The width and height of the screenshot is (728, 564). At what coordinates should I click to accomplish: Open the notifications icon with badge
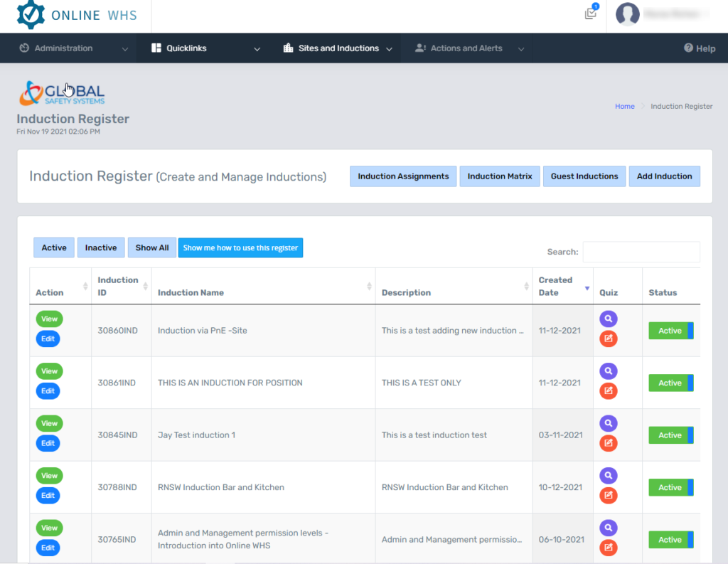[x=591, y=14]
